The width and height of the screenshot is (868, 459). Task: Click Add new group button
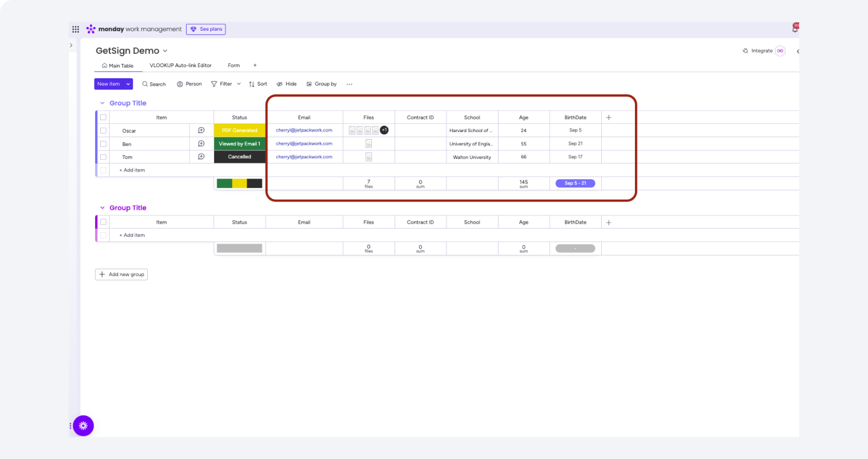121,274
